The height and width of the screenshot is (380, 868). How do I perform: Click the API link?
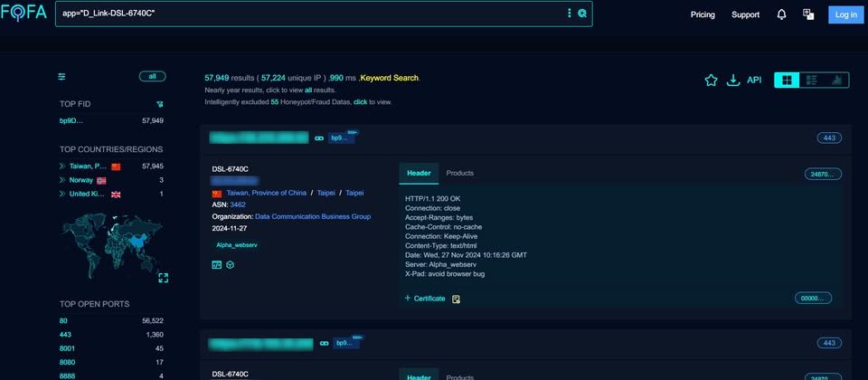[x=754, y=81]
